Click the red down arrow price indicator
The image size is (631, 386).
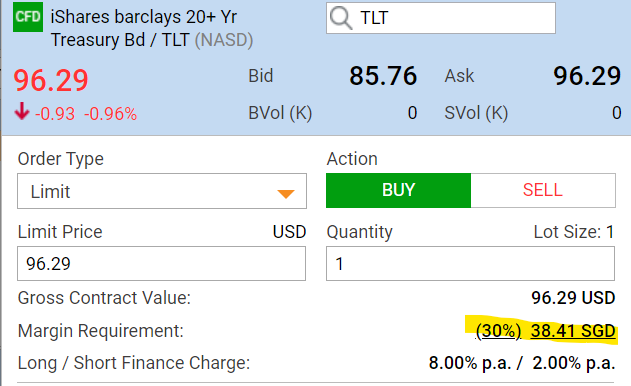22,111
